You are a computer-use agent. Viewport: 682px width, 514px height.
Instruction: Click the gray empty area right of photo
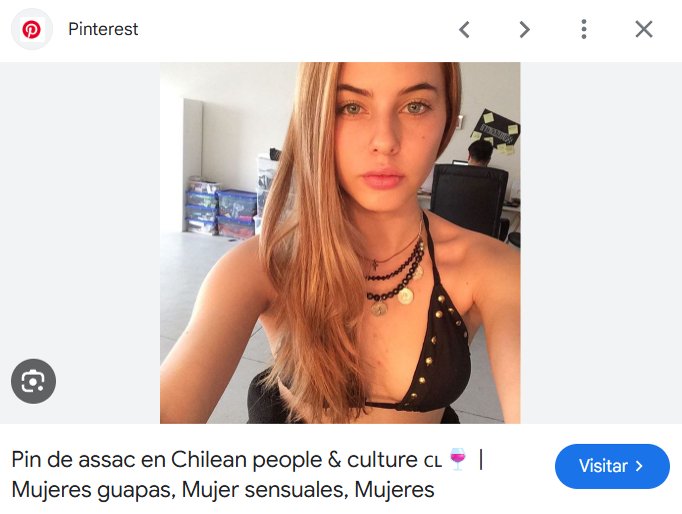pyautogui.click(x=601, y=243)
